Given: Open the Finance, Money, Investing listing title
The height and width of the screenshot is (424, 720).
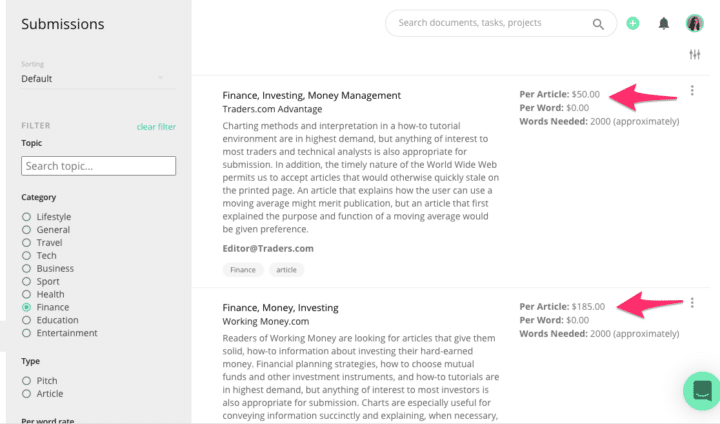Looking at the screenshot, I should pyautogui.click(x=280, y=308).
